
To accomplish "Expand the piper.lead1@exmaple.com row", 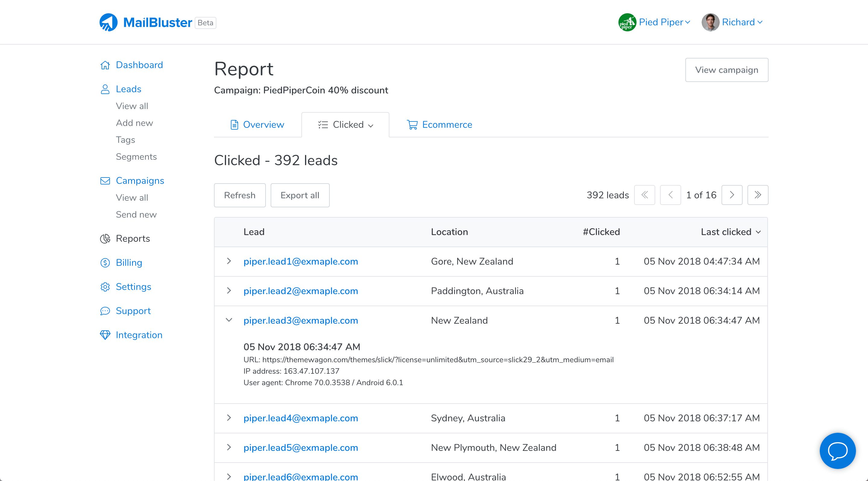I will point(229,261).
